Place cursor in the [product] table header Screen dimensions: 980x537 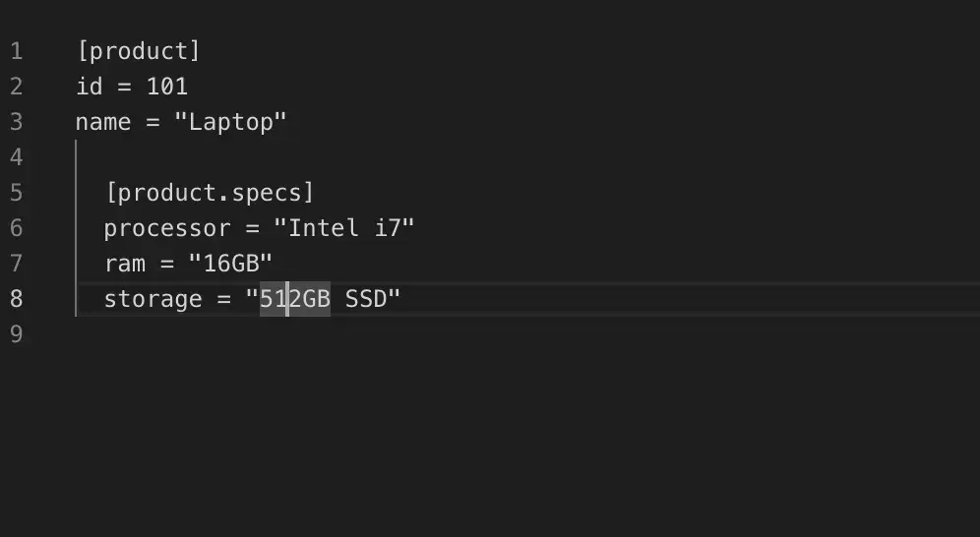tap(138, 51)
